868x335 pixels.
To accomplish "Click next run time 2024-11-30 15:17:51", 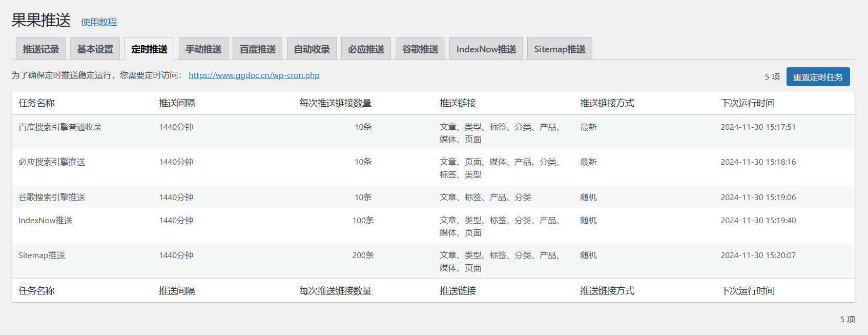I will 758,127.
